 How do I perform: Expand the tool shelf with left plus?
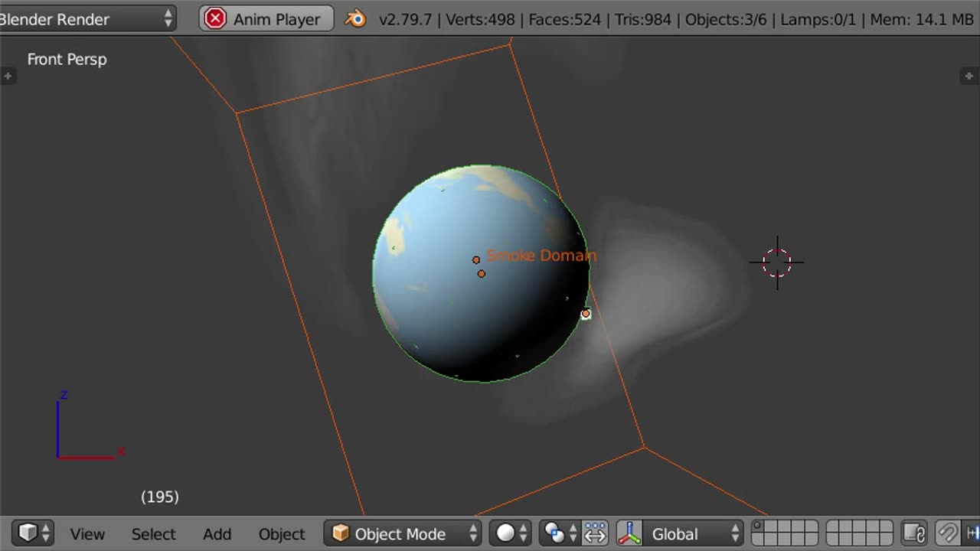pos(8,76)
